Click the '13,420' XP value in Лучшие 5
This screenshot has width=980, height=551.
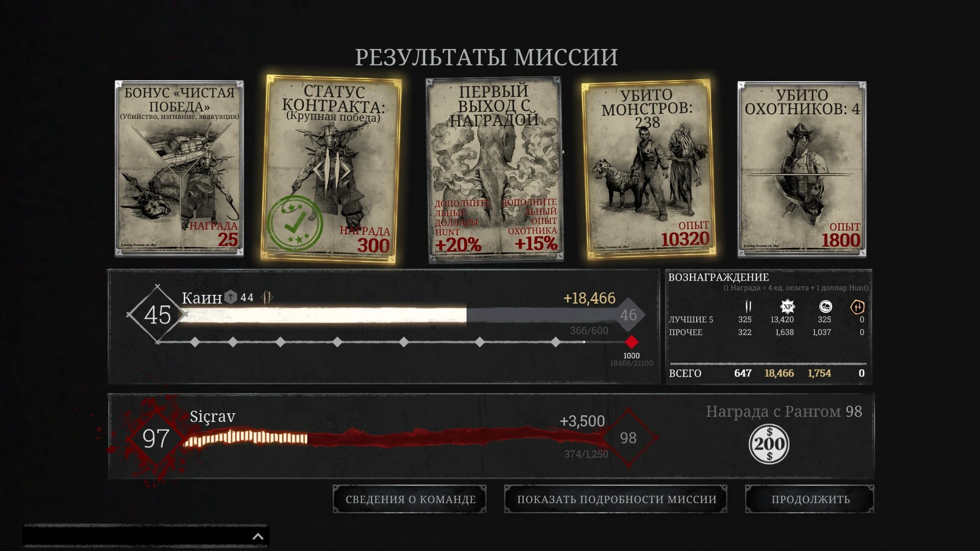[782, 319]
